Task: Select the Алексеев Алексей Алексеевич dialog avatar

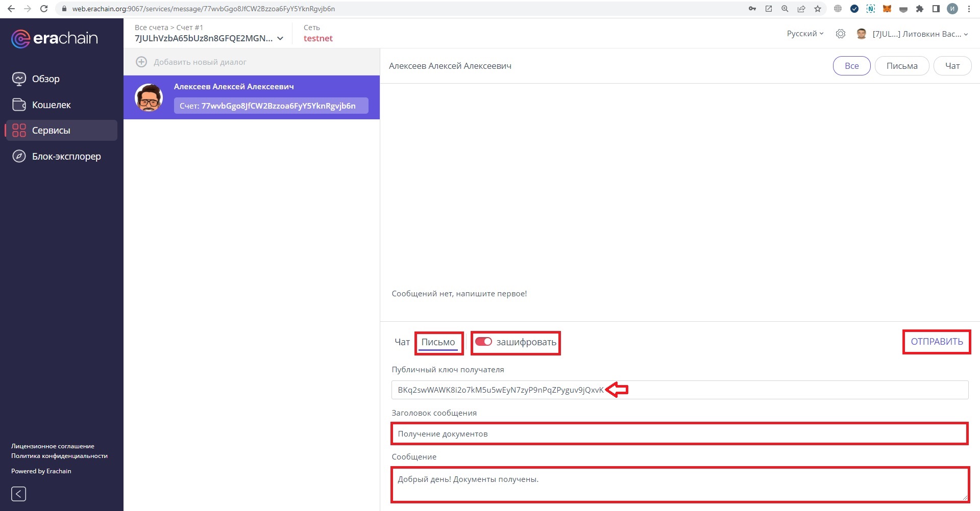Action: point(149,97)
